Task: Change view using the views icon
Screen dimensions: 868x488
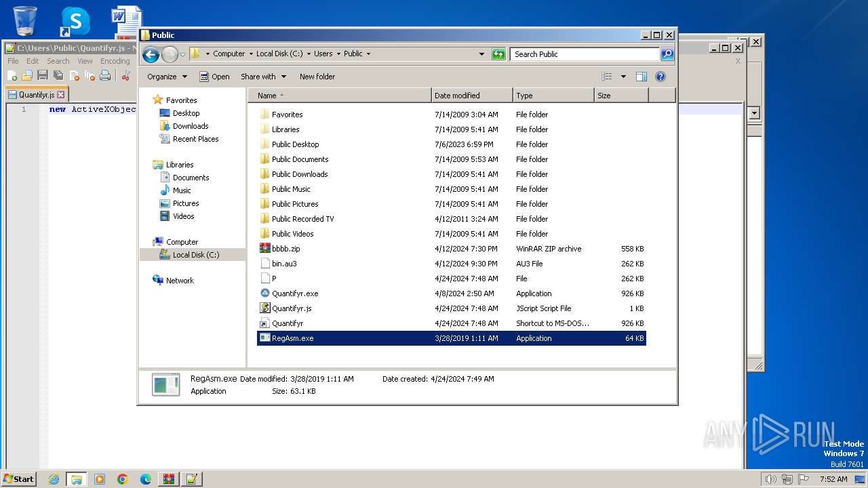Action: coord(607,77)
